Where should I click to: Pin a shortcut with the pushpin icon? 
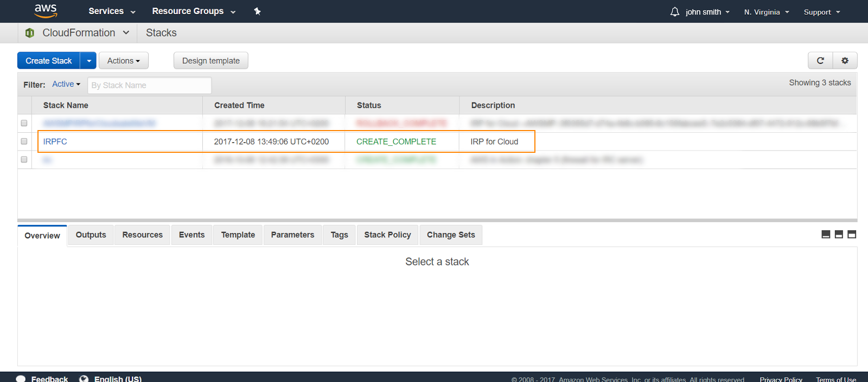click(257, 11)
